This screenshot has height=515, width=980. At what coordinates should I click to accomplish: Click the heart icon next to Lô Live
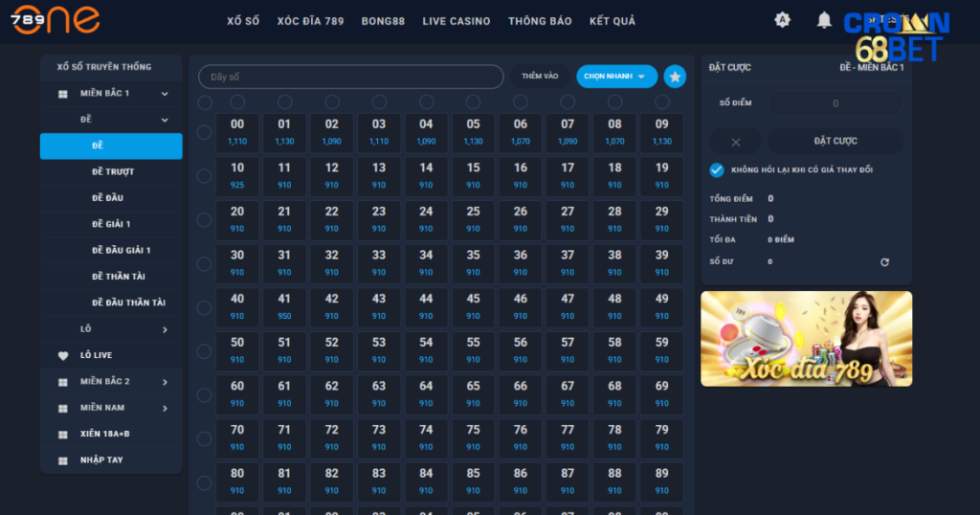(63, 355)
